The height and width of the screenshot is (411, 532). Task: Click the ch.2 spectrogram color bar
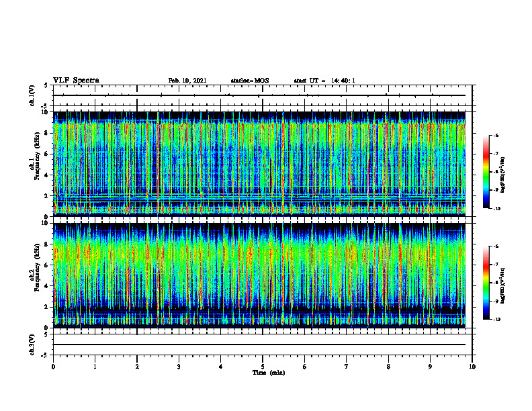click(486, 283)
